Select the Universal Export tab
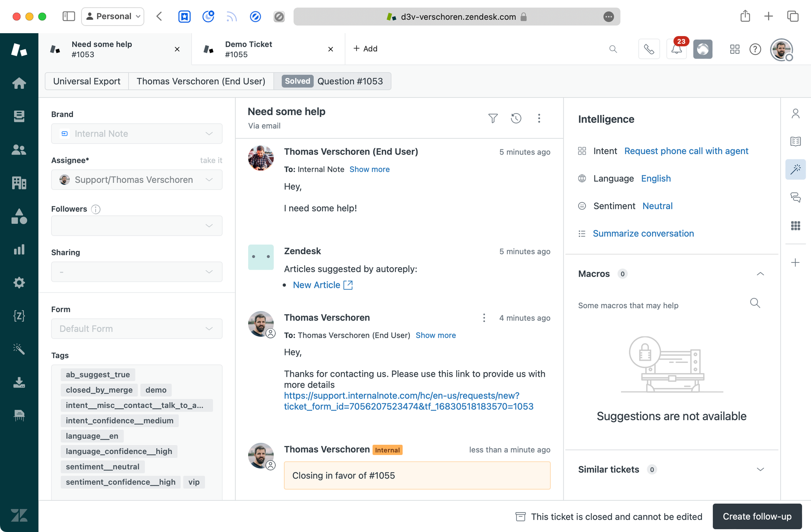This screenshot has height=532, width=811. click(x=87, y=81)
